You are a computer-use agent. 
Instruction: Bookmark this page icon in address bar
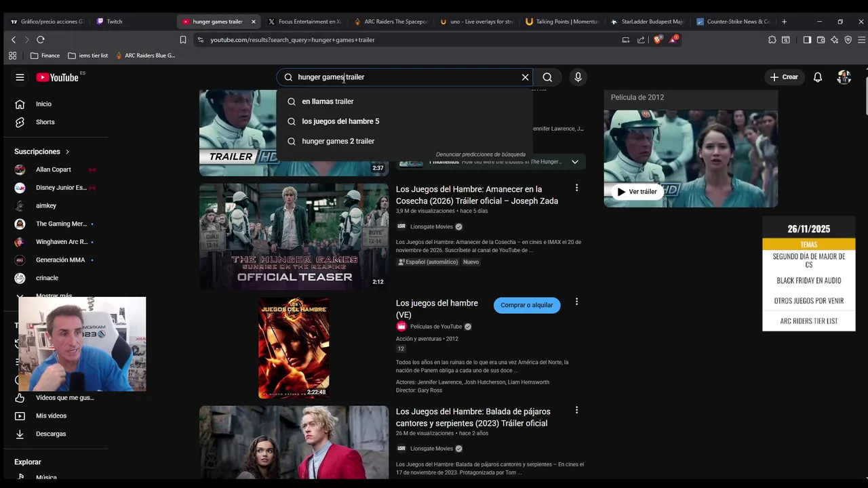pos(182,40)
